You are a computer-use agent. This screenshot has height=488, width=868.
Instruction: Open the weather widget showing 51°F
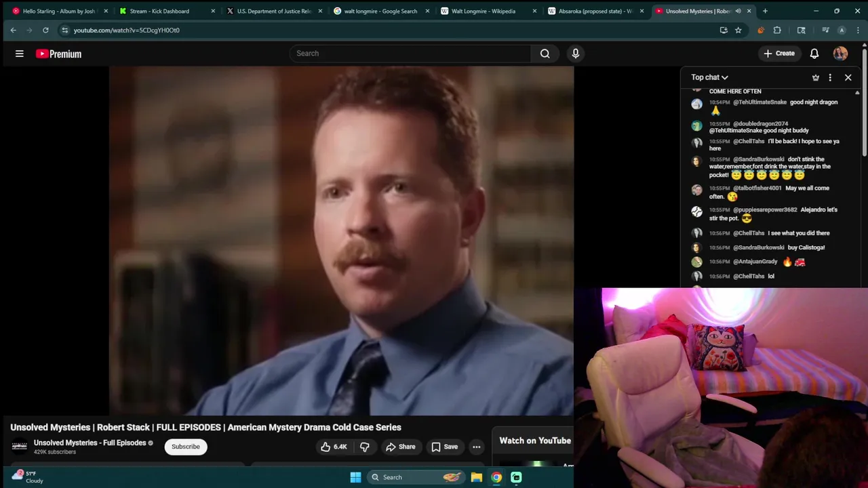pos(27,477)
